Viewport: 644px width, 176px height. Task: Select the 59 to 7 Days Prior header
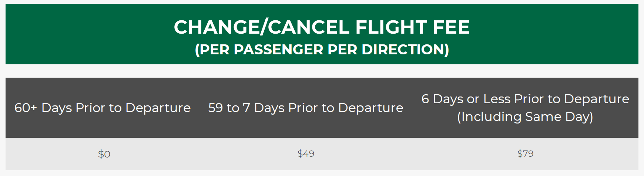pyautogui.click(x=306, y=108)
